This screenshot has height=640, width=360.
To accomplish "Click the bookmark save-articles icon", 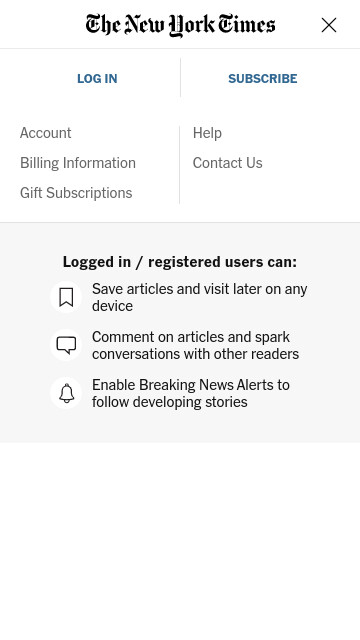I will pyautogui.click(x=66, y=297).
